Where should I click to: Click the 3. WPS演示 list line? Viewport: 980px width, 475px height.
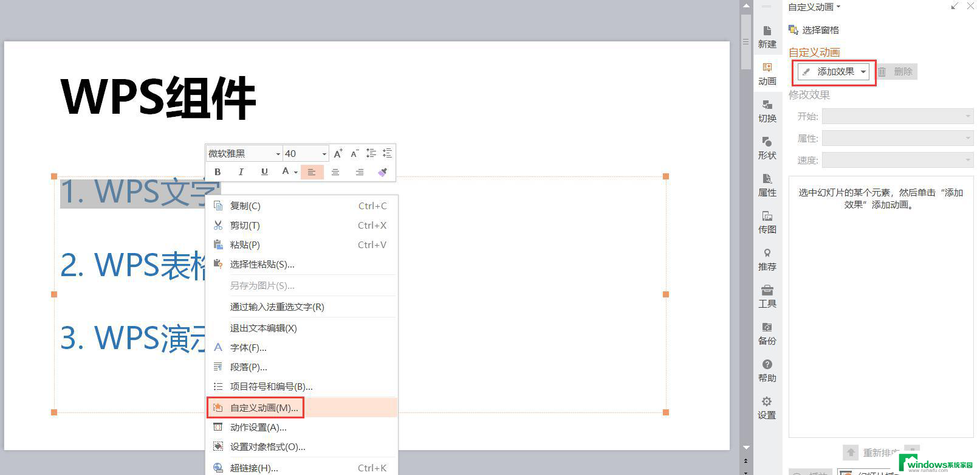point(134,338)
